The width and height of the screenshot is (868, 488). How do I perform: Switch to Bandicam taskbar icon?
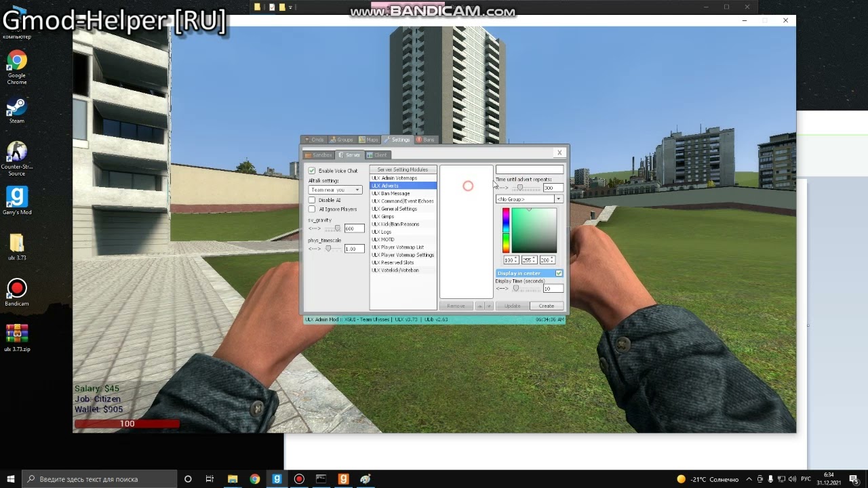click(299, 479)
